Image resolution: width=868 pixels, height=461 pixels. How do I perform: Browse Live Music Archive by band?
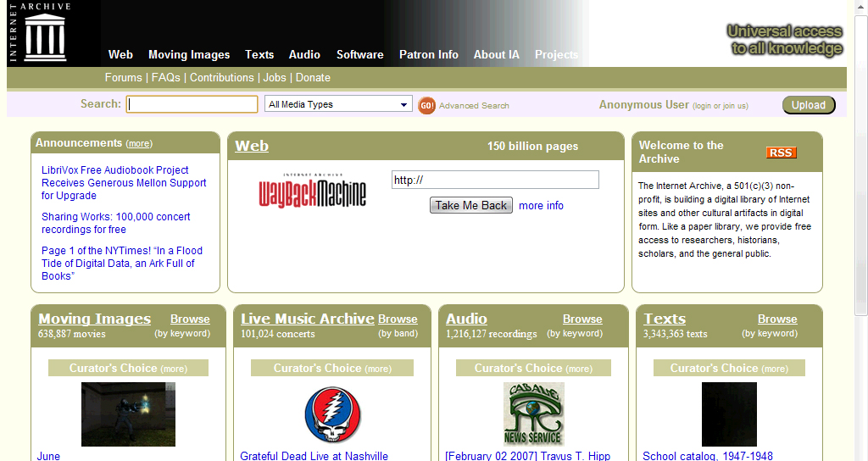pos(398,319)
